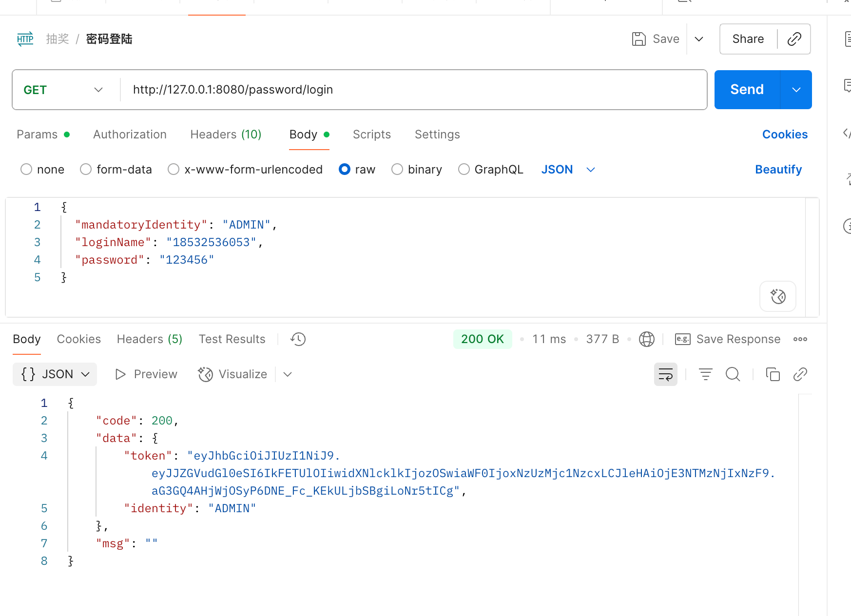Open response JSON format dropdown
851x616 pixels.
click(x=55, y=374)
